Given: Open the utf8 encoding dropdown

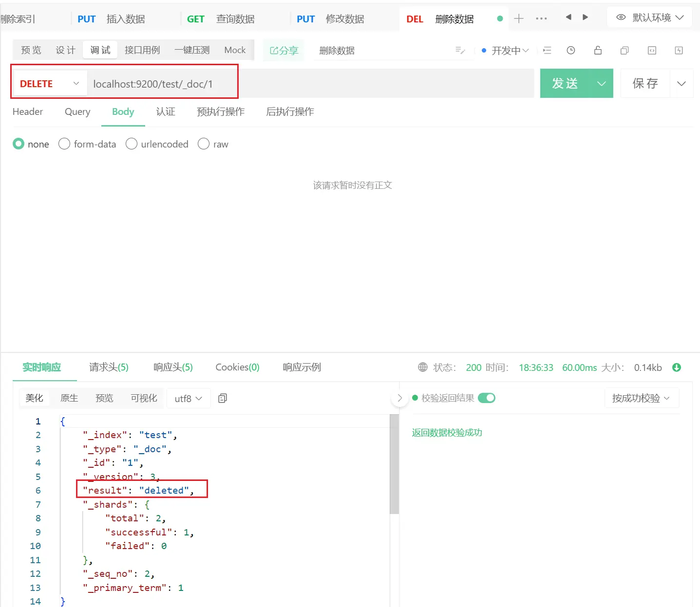Looking at the screenshot, I should pyautogui.click(x=189, y=398).
